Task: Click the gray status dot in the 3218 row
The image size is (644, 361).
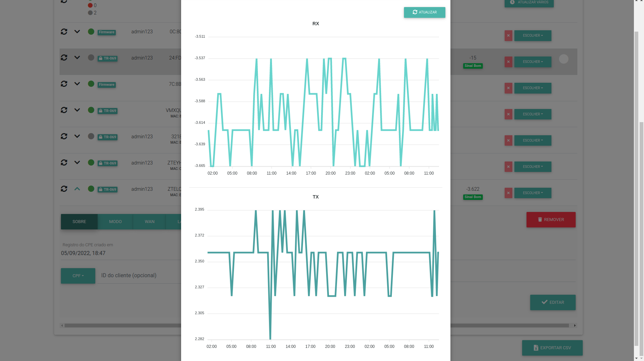Action: coord(91,136)
